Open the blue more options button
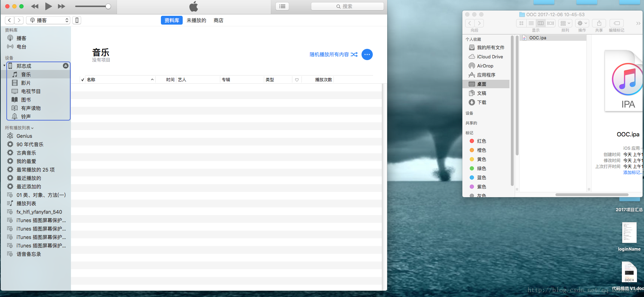This screenshot has width=644, height=297. tap(367, 54)
